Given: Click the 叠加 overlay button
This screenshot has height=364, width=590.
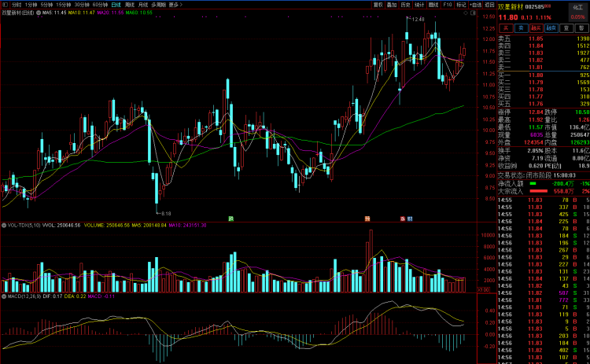Looking at the screenshot, I should click(393, 5).
